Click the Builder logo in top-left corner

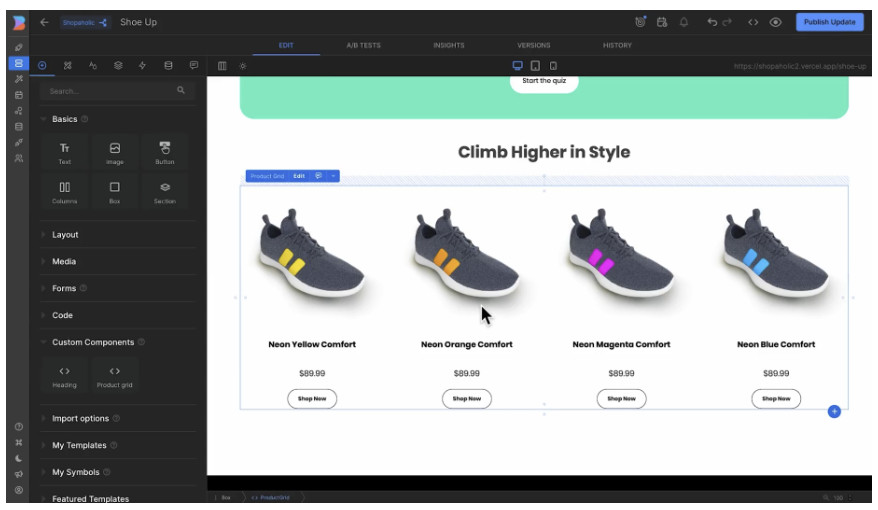point(18,22)
